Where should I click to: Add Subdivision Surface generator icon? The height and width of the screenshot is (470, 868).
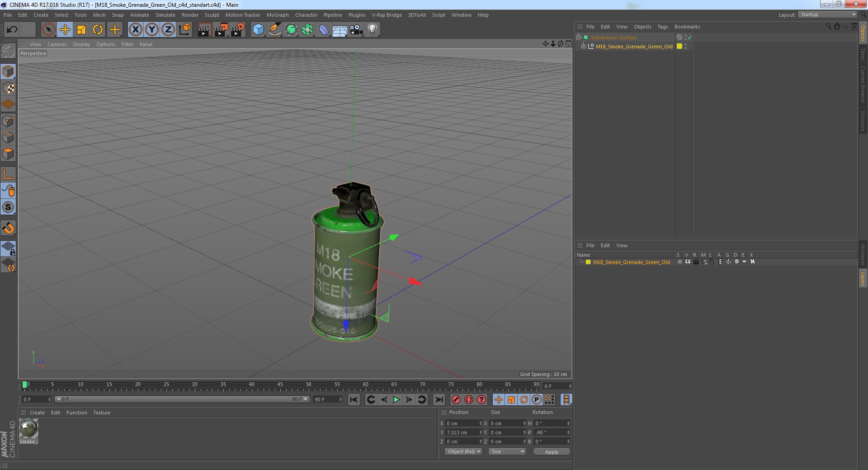[x=291, y=30]
